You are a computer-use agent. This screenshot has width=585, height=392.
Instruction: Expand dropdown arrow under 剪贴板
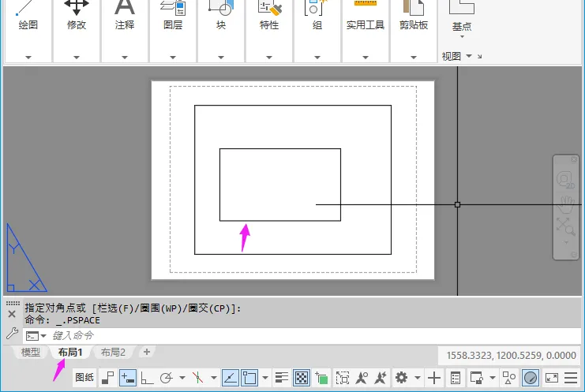414,58
